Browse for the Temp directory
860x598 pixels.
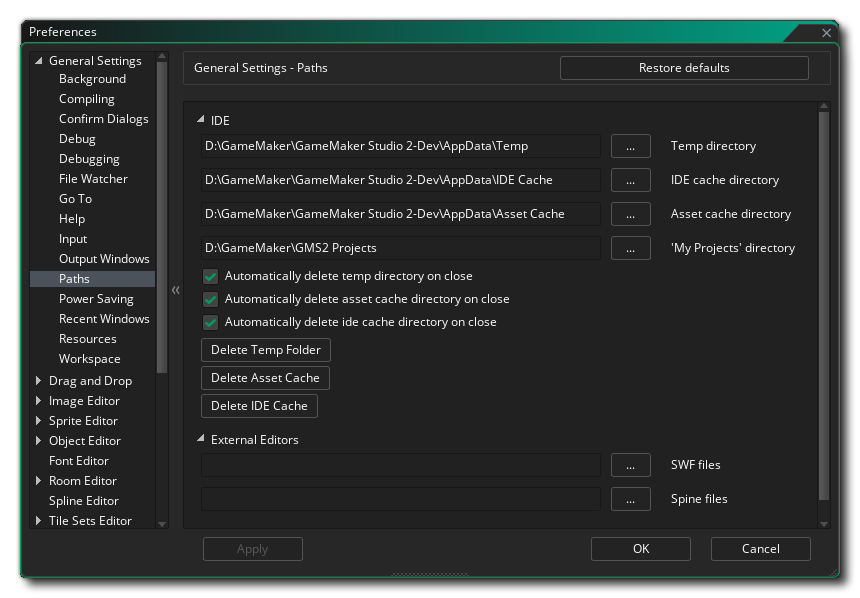631,146
